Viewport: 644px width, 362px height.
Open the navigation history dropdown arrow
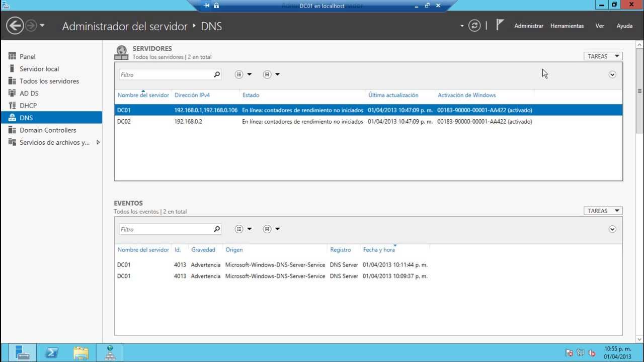coord(42,25)
